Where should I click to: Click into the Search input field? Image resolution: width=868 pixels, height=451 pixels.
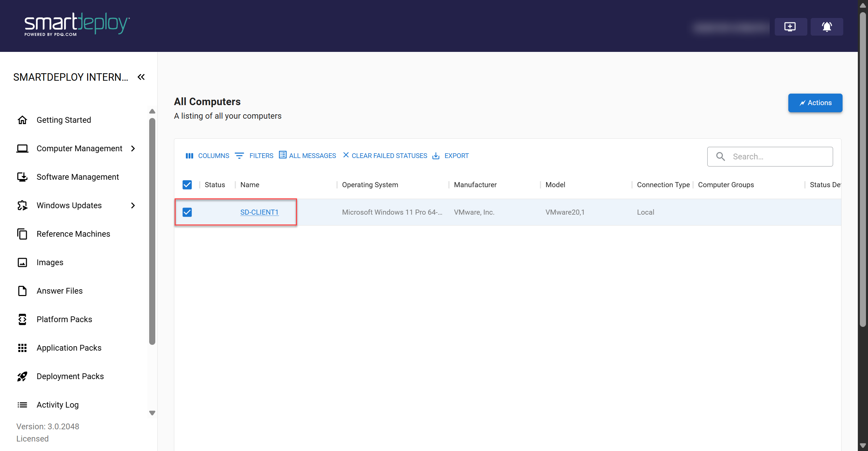[x=776, y=157]
